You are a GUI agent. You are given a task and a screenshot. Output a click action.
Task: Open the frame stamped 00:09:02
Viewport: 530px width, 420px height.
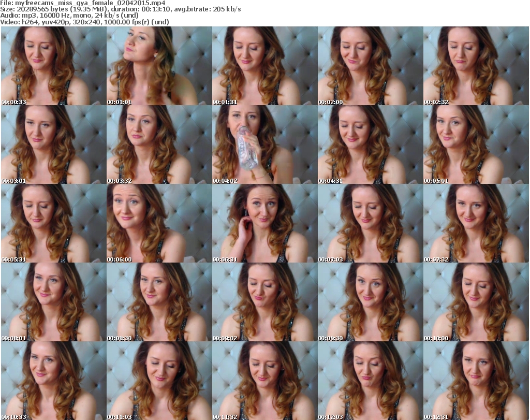click(x=264, y=302)
